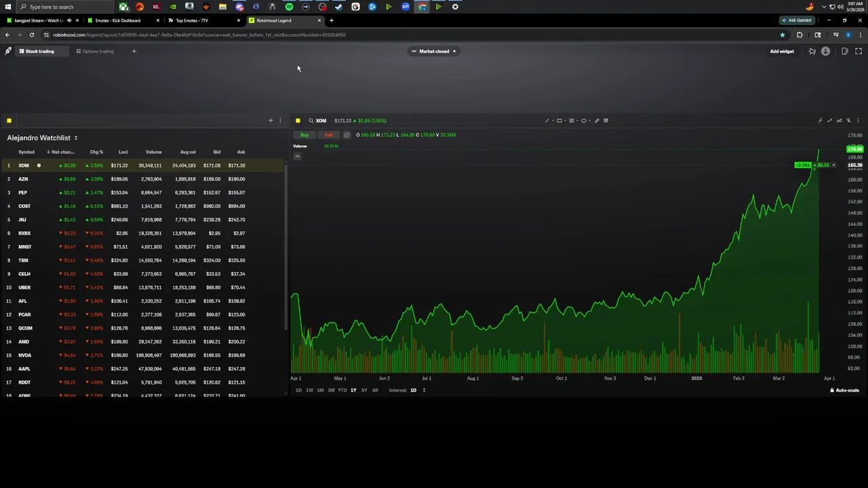The image size is (868, 488).
Task: Select the 1Y chart range
Action: [x=353, y=390]
